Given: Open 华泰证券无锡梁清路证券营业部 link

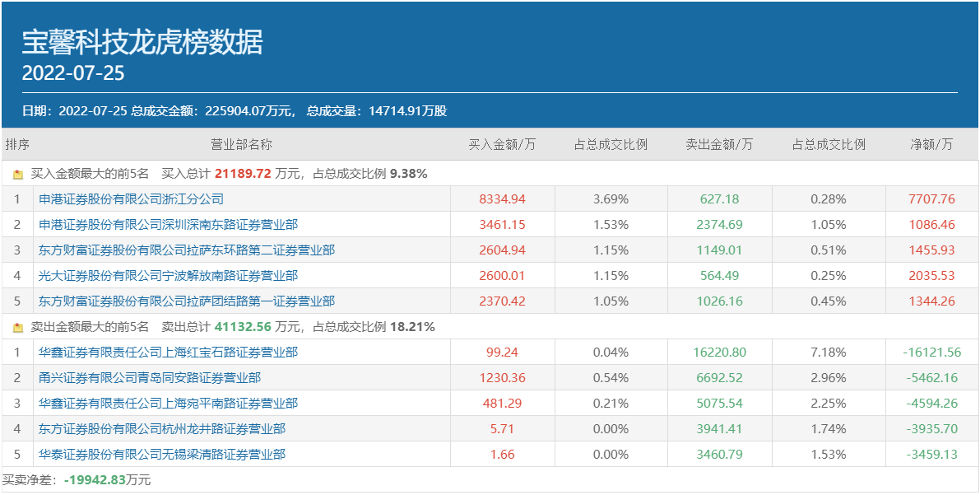Looking at the screenshot, I should [x=162, y=455].
